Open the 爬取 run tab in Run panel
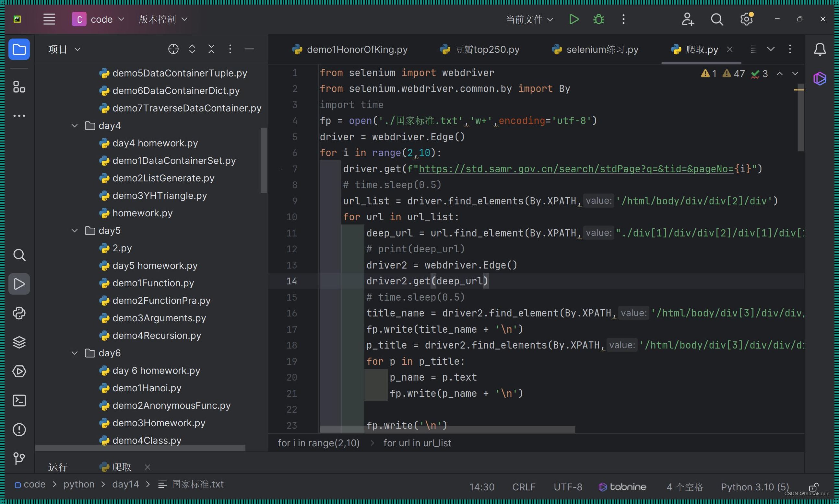The image size is (839, 504). click(x=115, y=467)
